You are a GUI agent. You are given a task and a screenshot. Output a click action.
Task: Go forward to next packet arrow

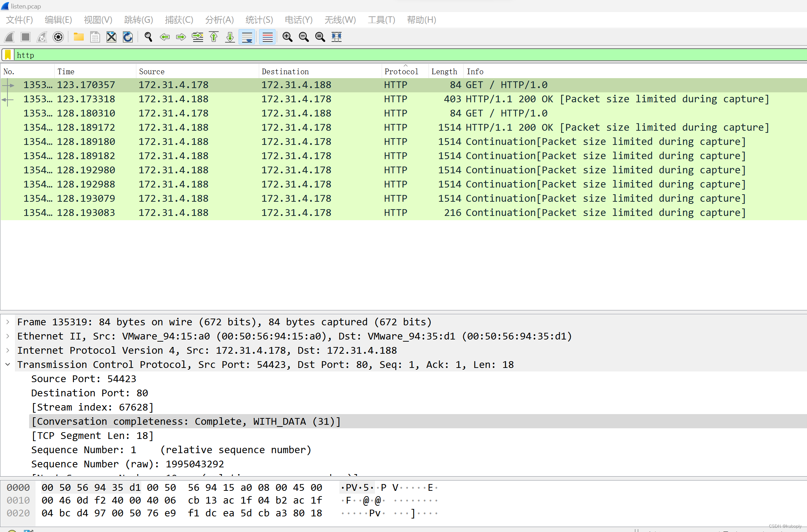tap(181, 37)
